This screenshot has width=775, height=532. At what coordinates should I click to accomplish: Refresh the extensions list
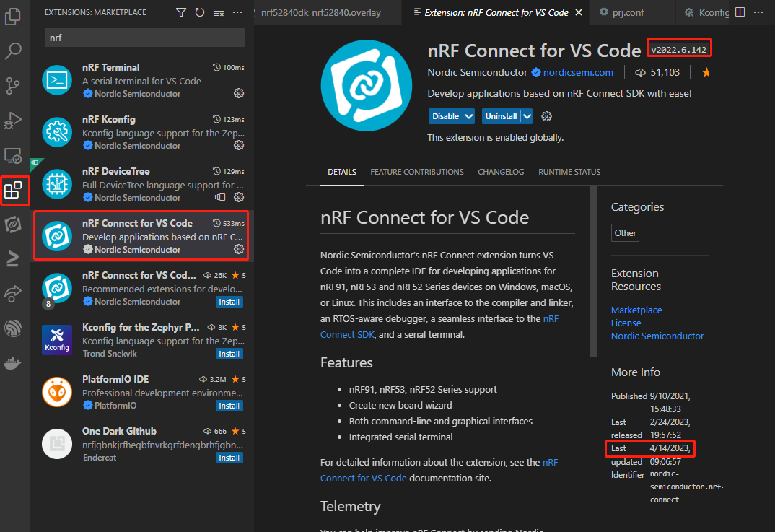[x=200, y=12]
